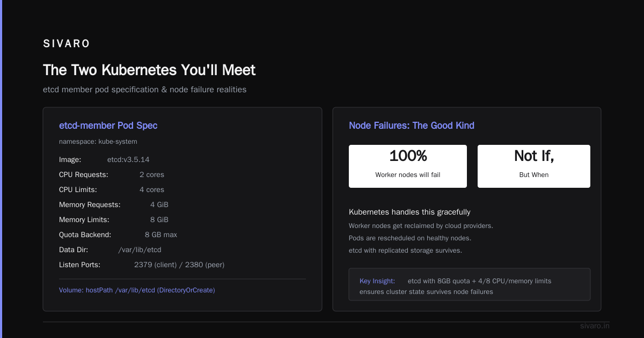Viewport: 644px width, 338px height.
Task: Click the CPU Limits value 4 cores
Action: (x=152, y=189)
